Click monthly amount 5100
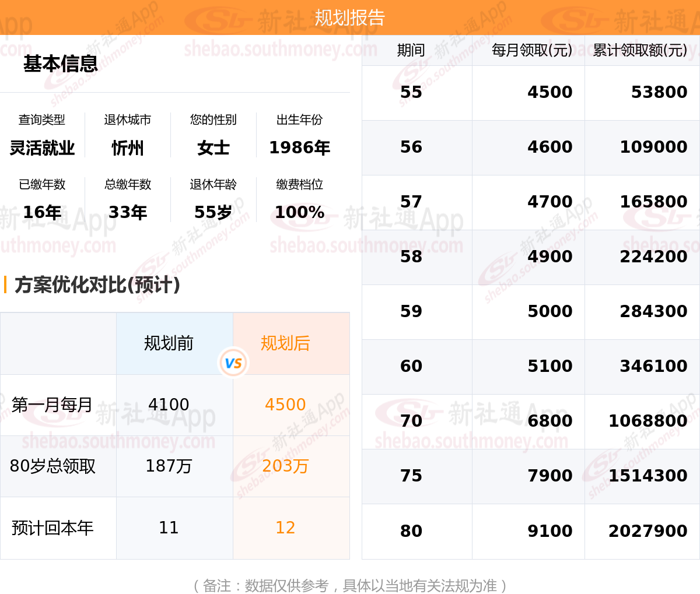Image resolution: width=700 pixels, height=594 pixels. click(550, 366)
